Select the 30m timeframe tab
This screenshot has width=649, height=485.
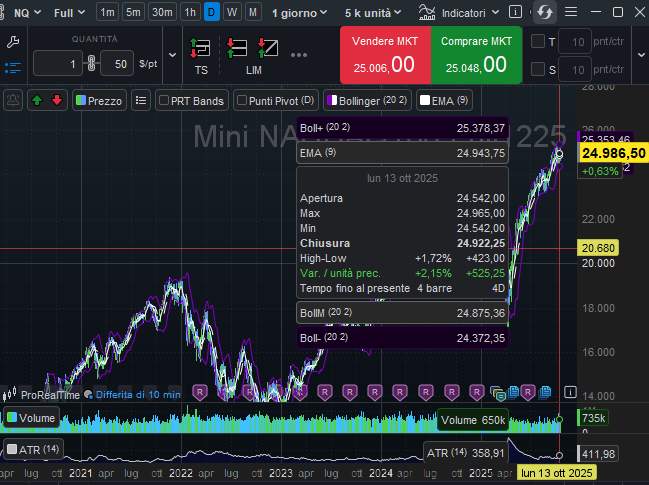coord(161,12)
